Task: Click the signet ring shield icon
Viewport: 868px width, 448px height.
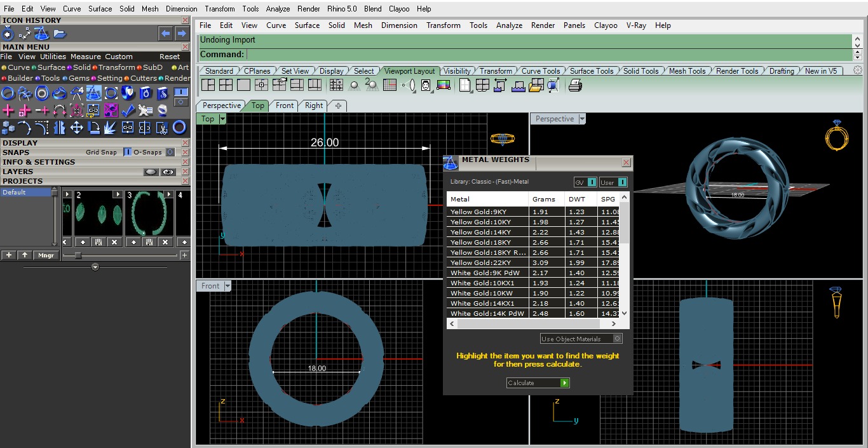Action: 128,93
